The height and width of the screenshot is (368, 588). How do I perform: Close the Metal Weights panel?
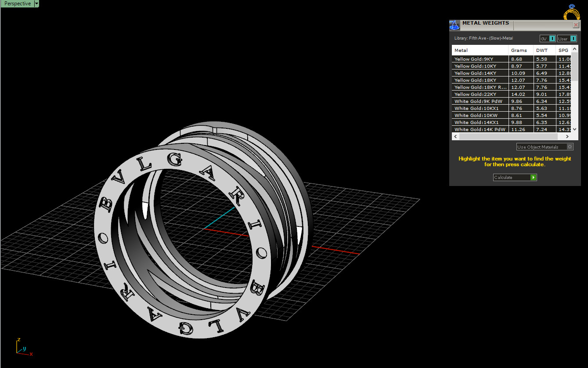[576, 25]
